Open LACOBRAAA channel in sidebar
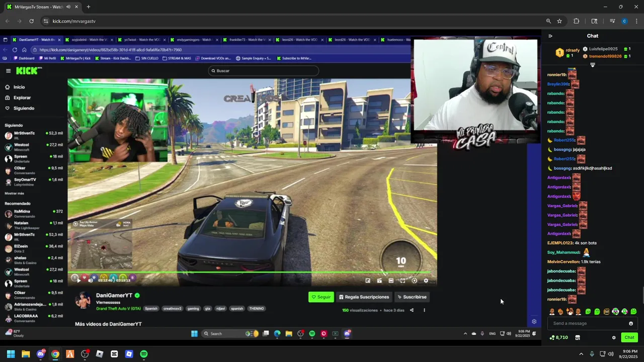The image size is (644, 362). coord(34,318)
